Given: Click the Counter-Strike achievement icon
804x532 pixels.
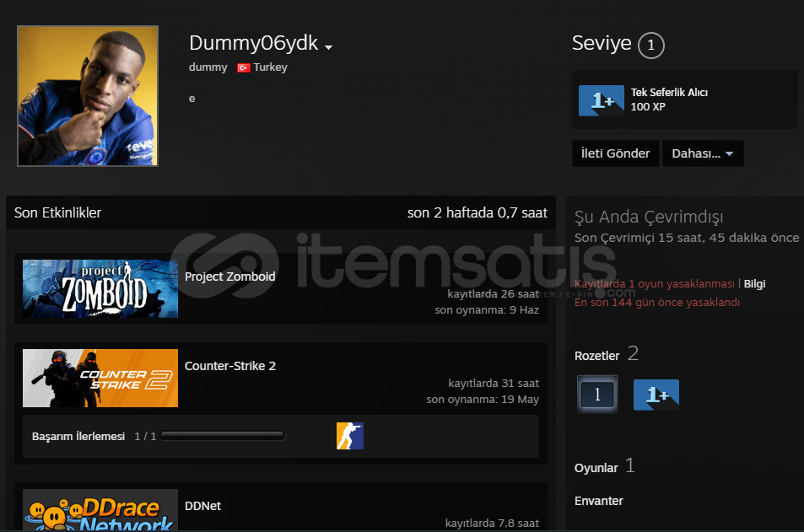Looking at the screenshot, I should (350, 436).
